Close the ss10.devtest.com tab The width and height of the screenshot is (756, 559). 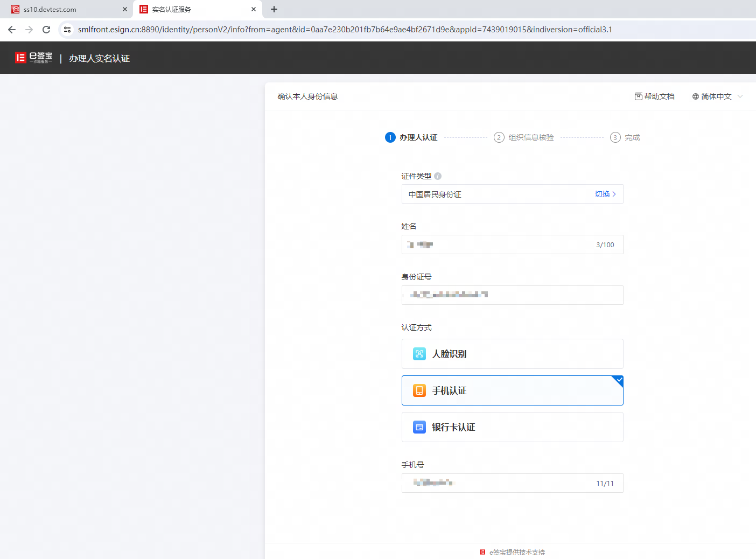point(125,9)
